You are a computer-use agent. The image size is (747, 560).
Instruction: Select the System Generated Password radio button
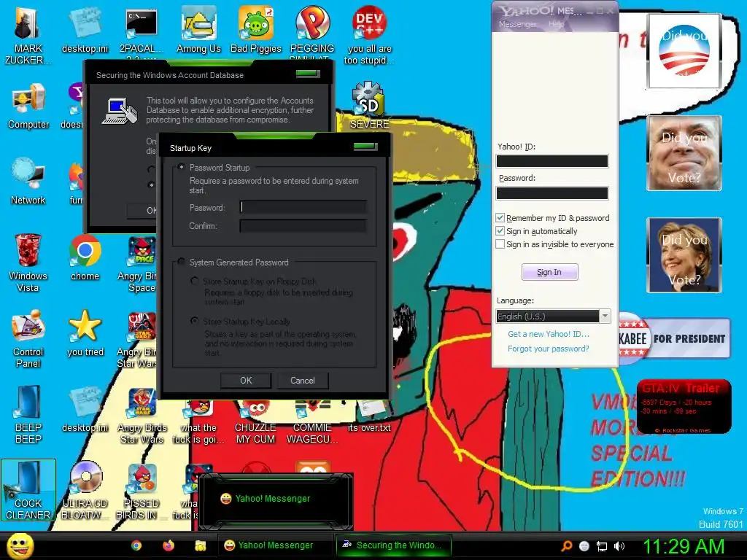181,262
